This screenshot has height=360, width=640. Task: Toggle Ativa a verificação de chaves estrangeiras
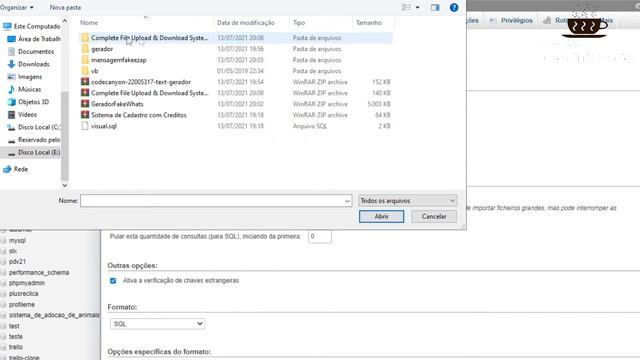[113, 281]
